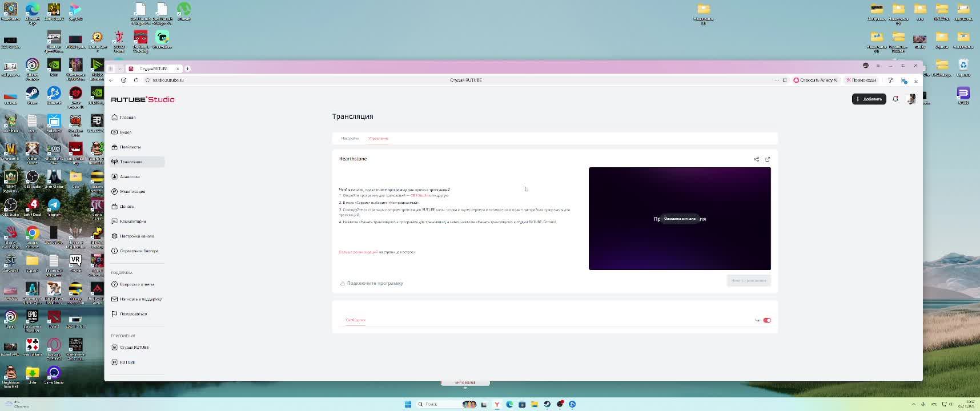Share the Hearthstone stream via the share icon
This screenshot has height=411, width=980.
[757, 159]
